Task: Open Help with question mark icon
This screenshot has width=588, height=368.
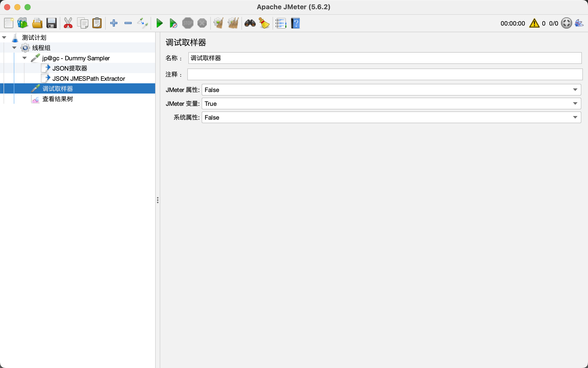Action: (x=295, y=23)
